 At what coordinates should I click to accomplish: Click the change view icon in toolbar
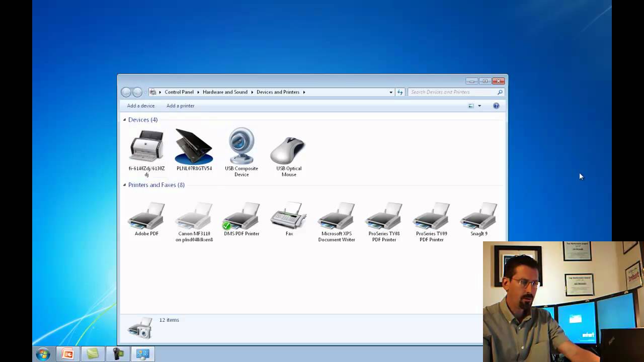pyautogui.click(x=471, y=106)
